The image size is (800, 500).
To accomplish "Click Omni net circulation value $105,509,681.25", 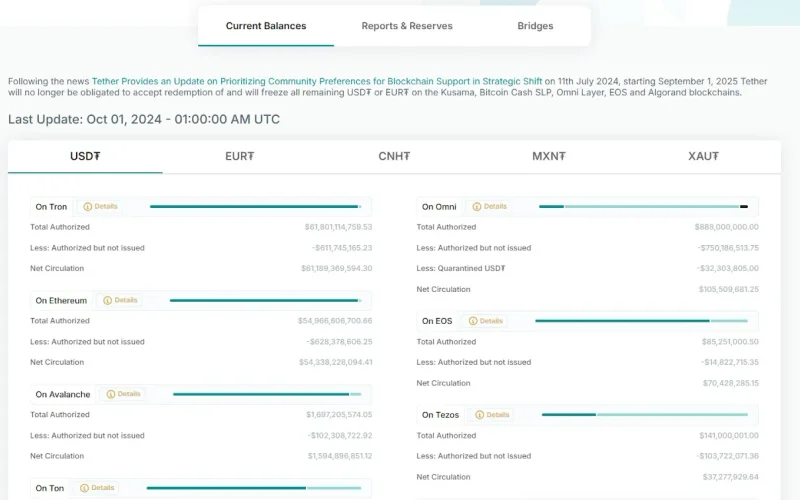I will 729,289.
